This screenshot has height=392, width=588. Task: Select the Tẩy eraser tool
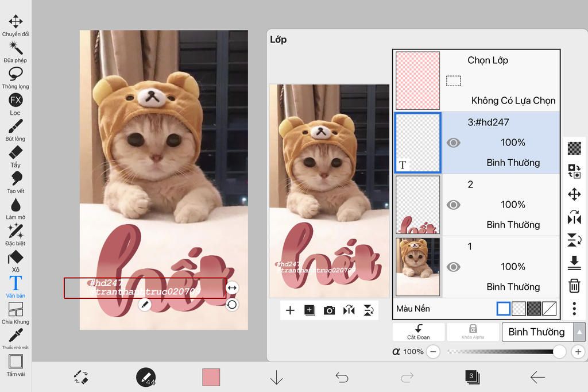click(x=16, y=156)
